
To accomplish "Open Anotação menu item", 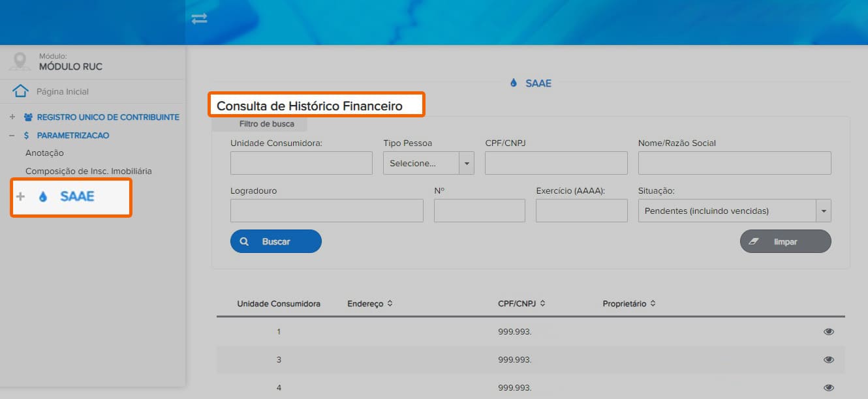I will tap(44, 153).
